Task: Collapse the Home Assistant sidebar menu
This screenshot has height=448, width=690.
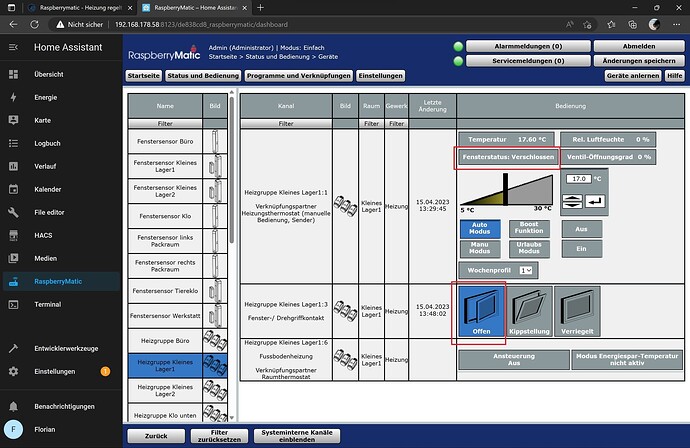Action: pos(13,47)
